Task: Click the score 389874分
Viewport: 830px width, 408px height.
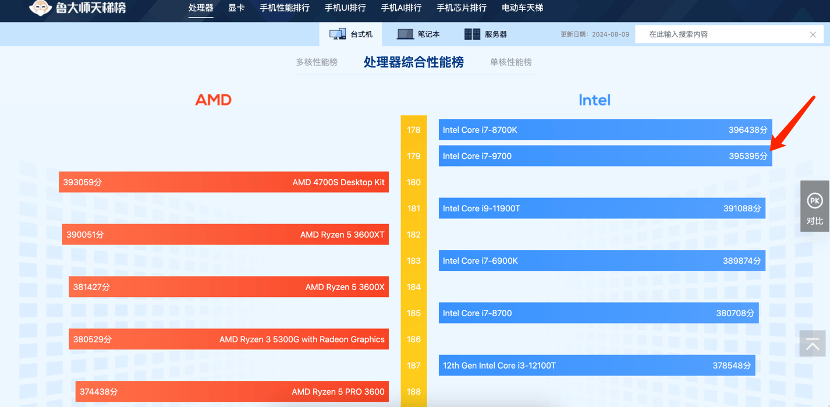Action: (x=742, y=261)
